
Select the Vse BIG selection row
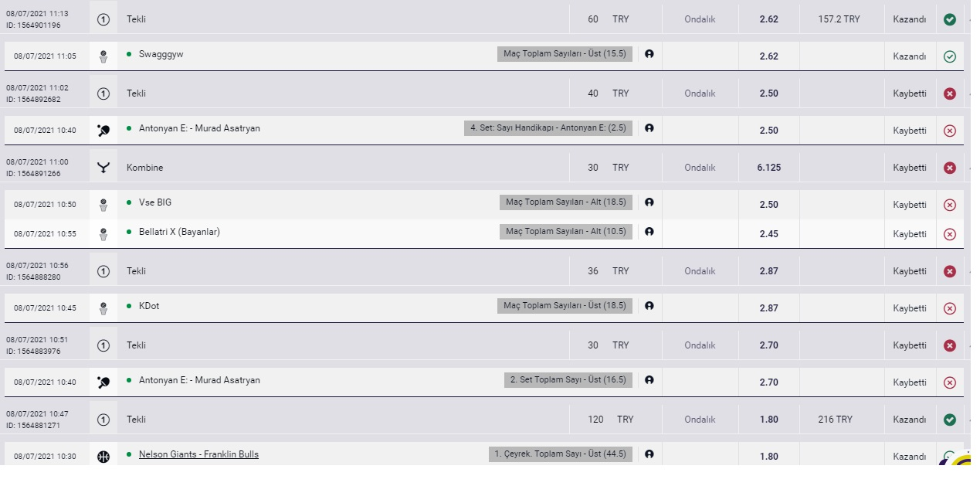tap(483, 205)
